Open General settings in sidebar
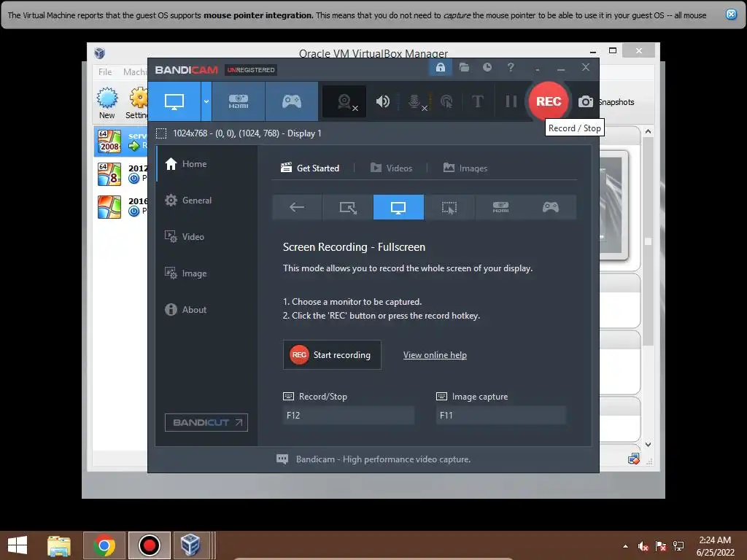 pyautogui.click(x=206, y=201)
